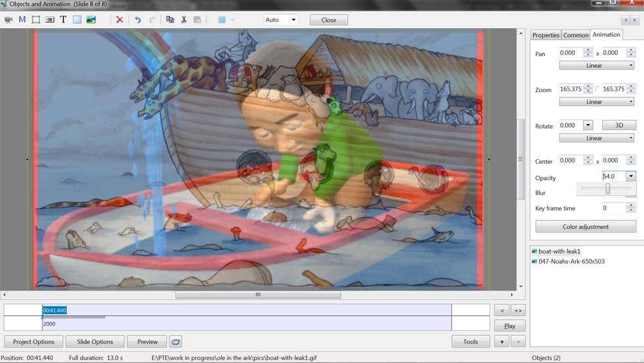Click the Play button
644x363 pixels.
(509, 326)
